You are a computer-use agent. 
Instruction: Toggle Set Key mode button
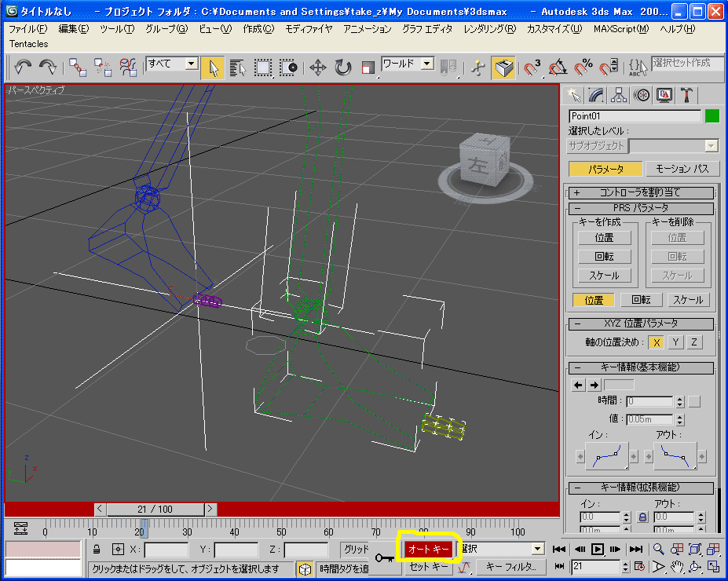pyautogui.click(x=429, y=567)
